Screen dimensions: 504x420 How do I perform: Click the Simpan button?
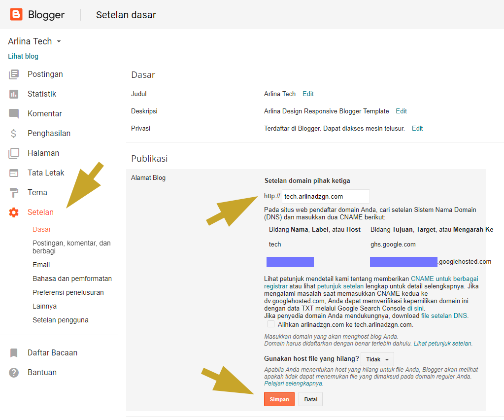279,399
